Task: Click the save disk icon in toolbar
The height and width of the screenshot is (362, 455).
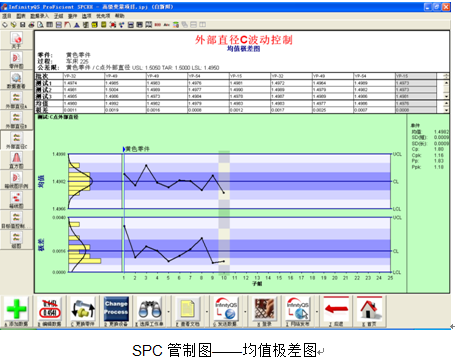Action: pos(23,25)
